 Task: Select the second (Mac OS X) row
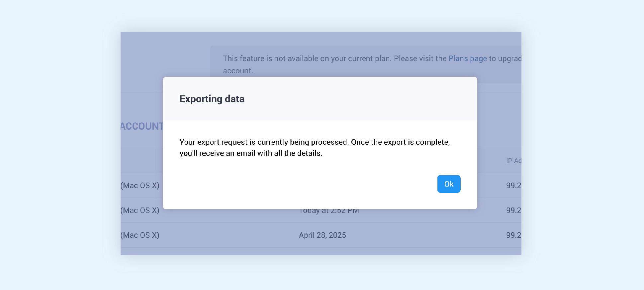(x=140, y=211)
